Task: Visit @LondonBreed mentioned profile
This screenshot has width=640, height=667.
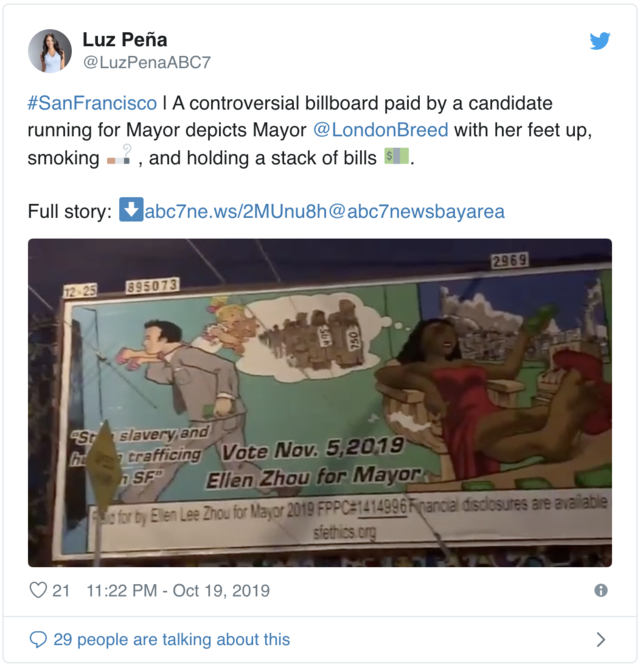Action: (x=381, y=130)
